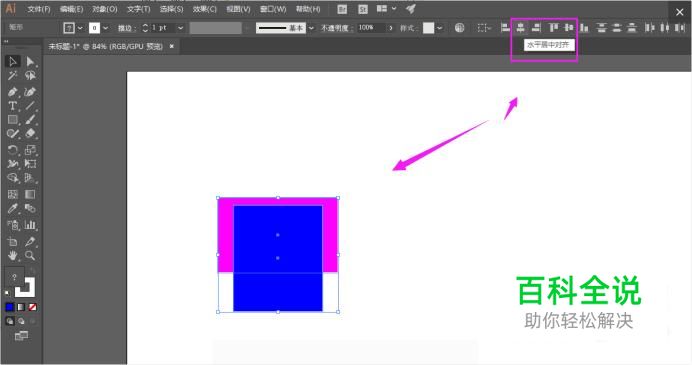Open the 文字(T) menu
This screenshot has width=692, height=365.
pos(139,9)
